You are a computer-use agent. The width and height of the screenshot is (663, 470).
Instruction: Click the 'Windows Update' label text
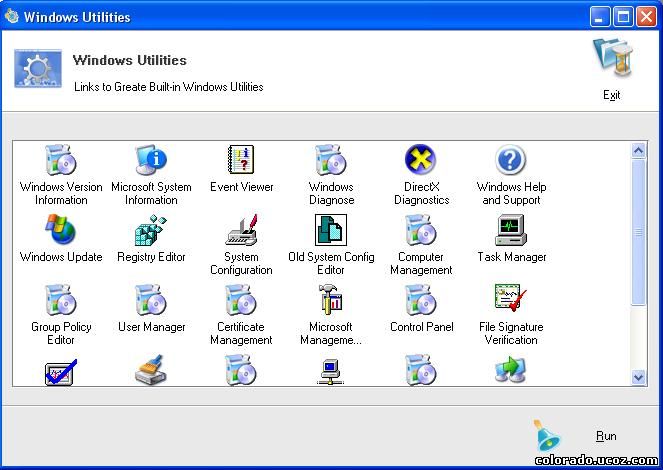61,257
